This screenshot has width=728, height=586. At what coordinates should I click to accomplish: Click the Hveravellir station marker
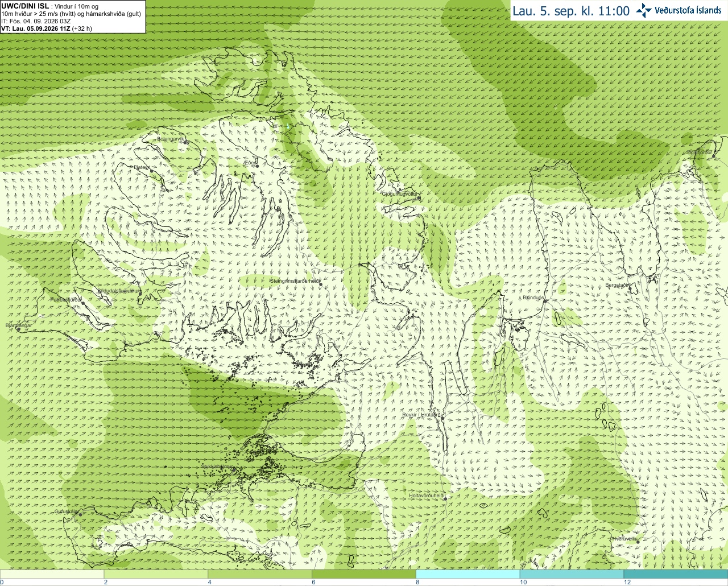tap(638, 542)
